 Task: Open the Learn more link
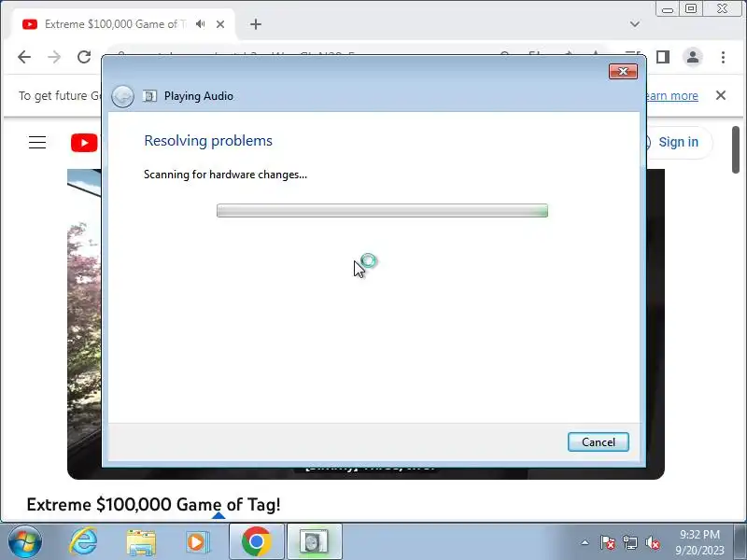click(x=670, y=96)
